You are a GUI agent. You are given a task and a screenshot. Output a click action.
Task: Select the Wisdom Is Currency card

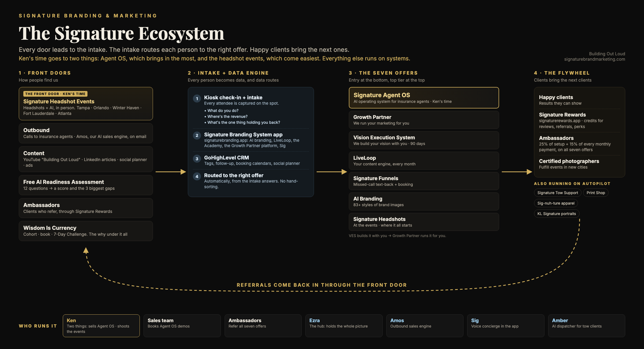pos(86,231)
